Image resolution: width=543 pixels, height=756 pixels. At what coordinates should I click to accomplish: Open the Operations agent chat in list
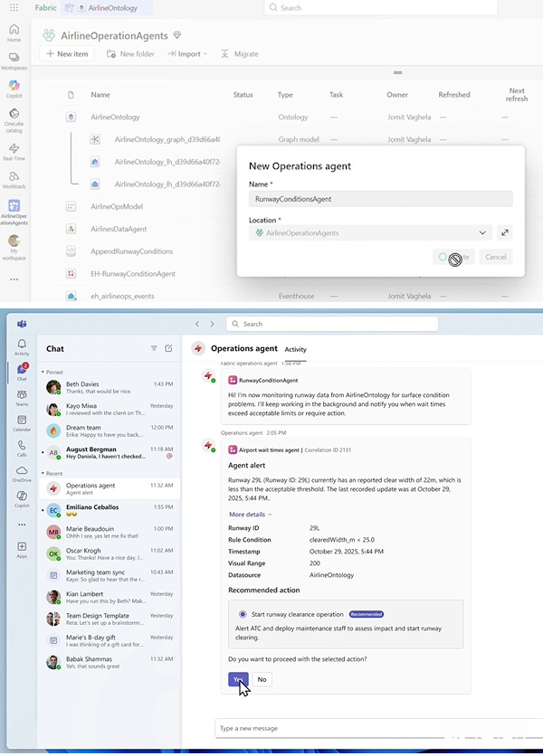[x=109, y=488]
